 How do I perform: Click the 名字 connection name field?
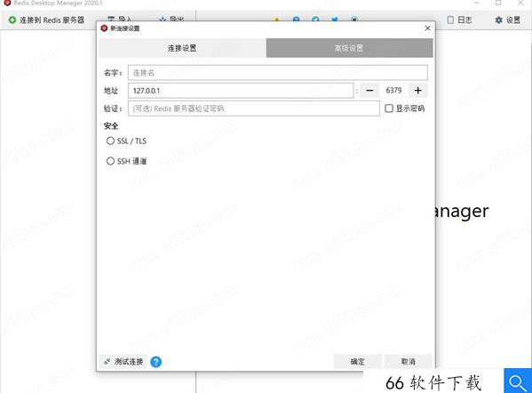(277, 73)
